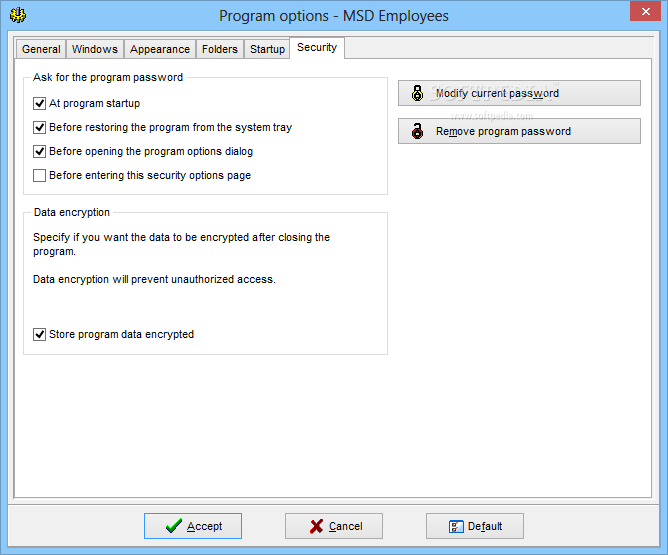Click the 'Specify if you want the data' paragraph
This screenshot has width=668, height=555.
181,244
